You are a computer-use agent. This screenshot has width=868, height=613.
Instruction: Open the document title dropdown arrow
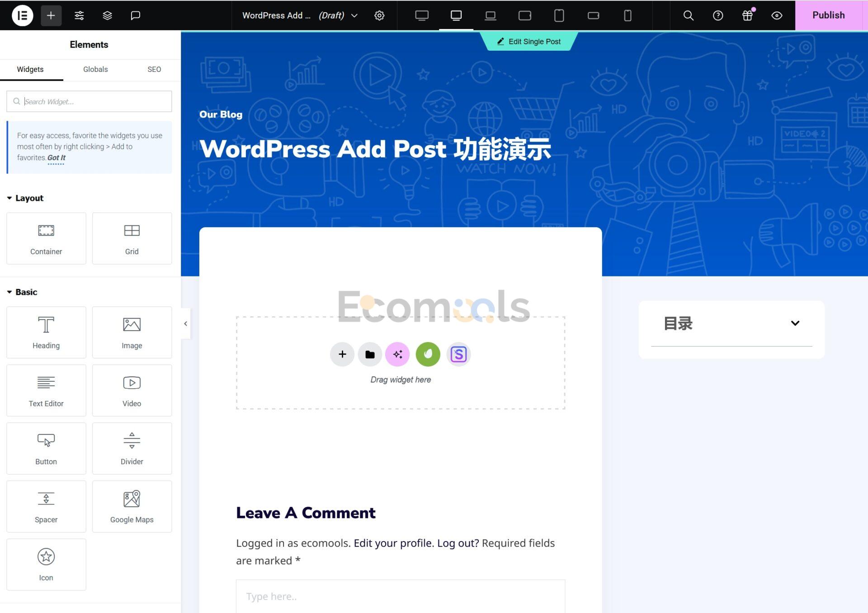354,15
